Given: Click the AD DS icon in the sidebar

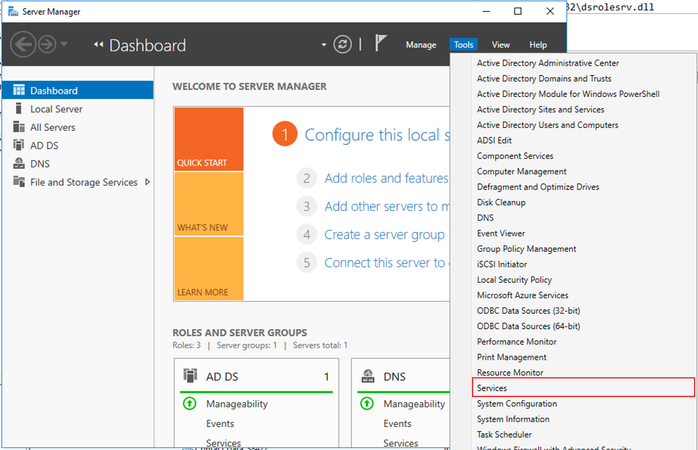Looking at the screenshot, I should (x=19, y=145).
